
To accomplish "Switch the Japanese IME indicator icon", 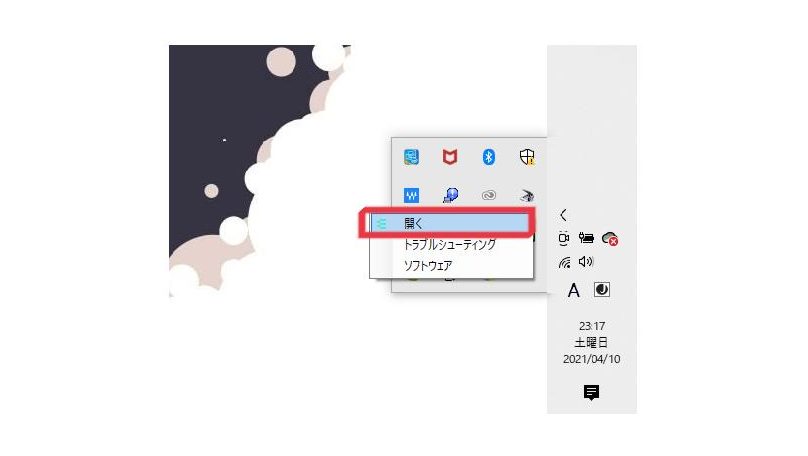I will [x=601, y=290].
